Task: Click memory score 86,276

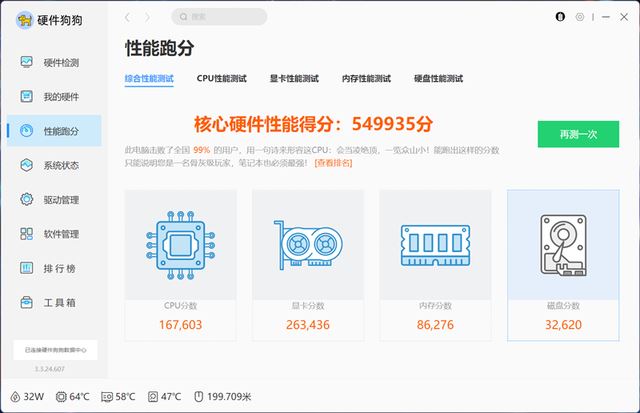Action: (435, 325)
